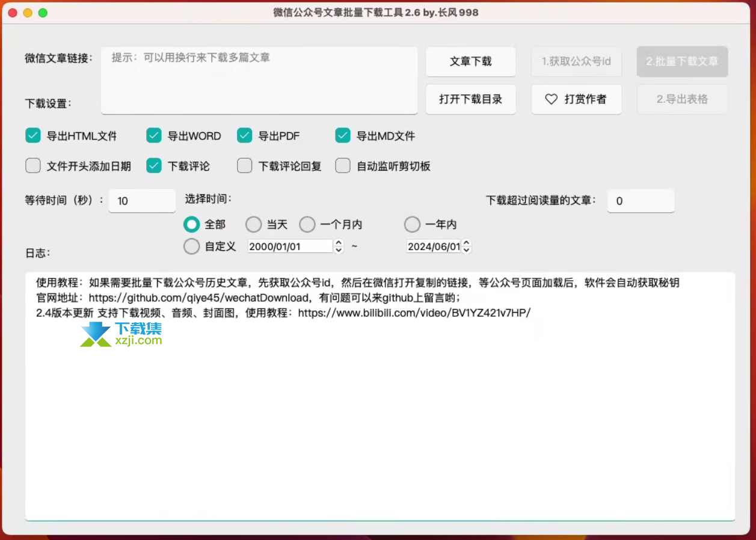Image resolution: width=756 pixels, height=540 pixels.
Task: Click the start date field 2000/01/01
Action: pos(290,246)
